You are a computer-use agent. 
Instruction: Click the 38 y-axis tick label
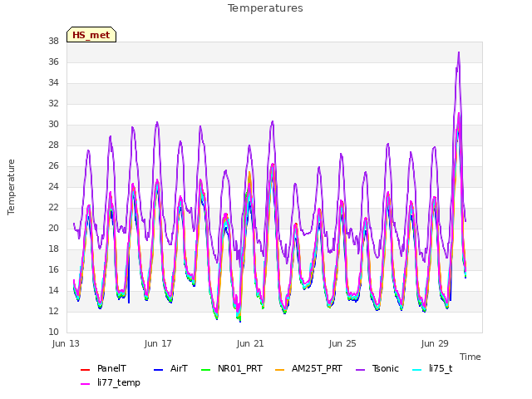click(x=53, y=42)
